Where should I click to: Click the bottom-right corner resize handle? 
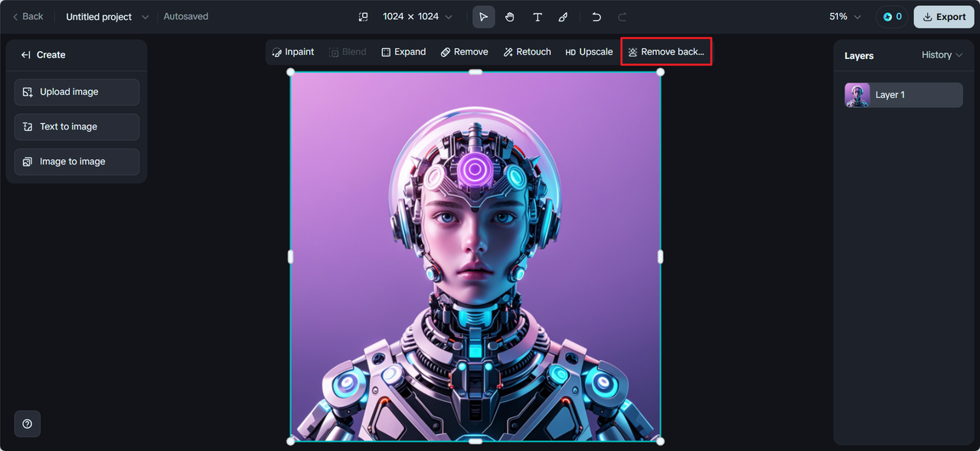click(x=660, y=441)
